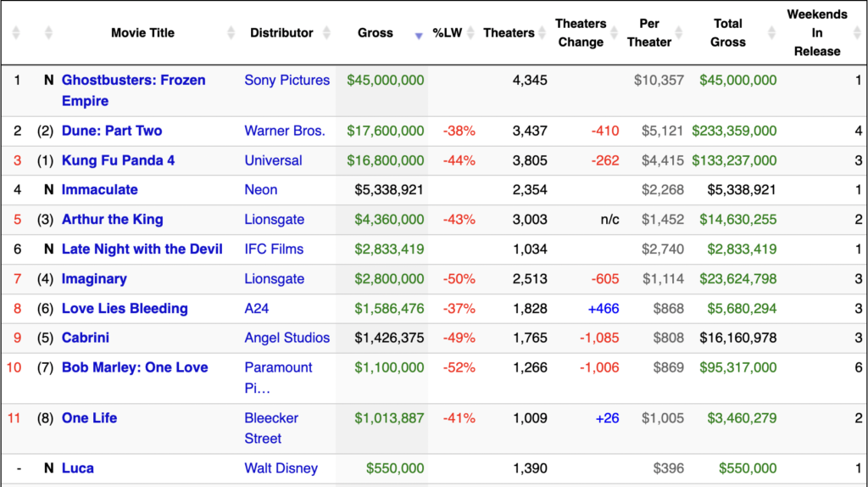
Task: Click sort arrows next to Distributor
Action: (x=326, y=33)
